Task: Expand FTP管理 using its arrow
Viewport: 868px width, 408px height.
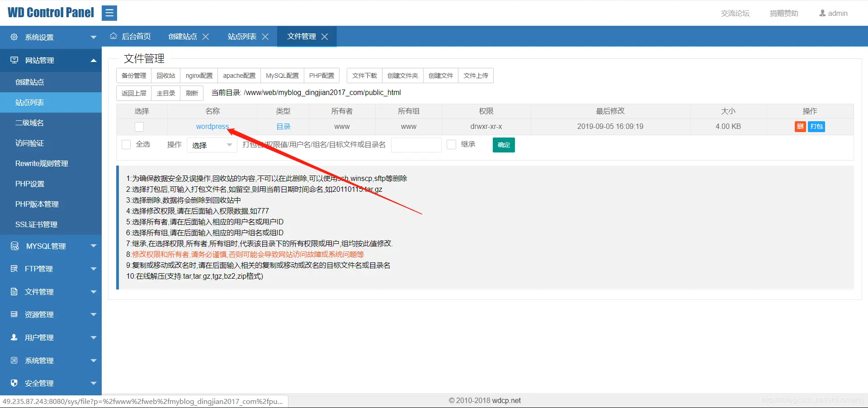Action: pyautogui.click(x=94, y=269)
